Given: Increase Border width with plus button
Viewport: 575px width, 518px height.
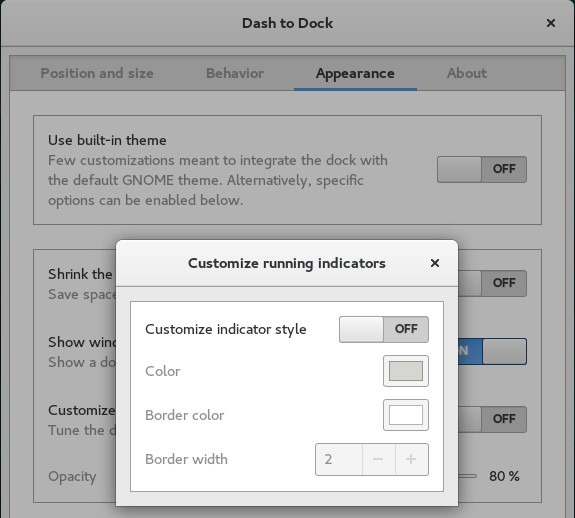Looking at the screenshot, I should pos(411,459).
